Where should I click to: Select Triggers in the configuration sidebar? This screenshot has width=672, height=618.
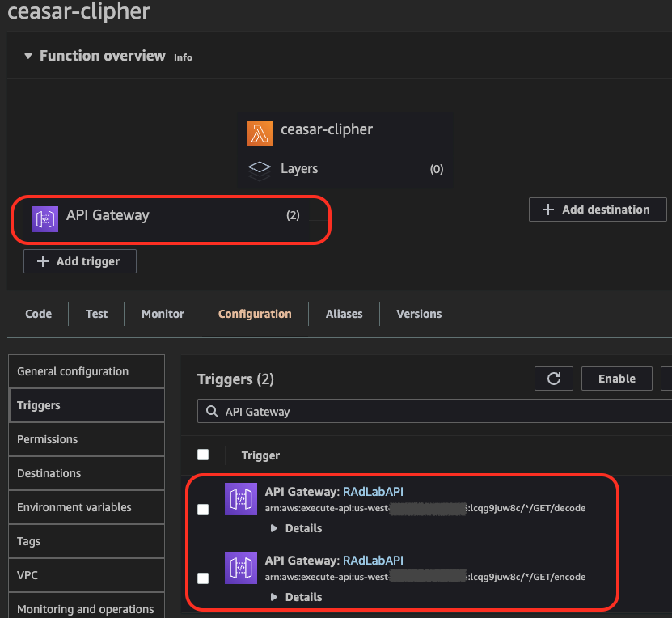point(87,405)
